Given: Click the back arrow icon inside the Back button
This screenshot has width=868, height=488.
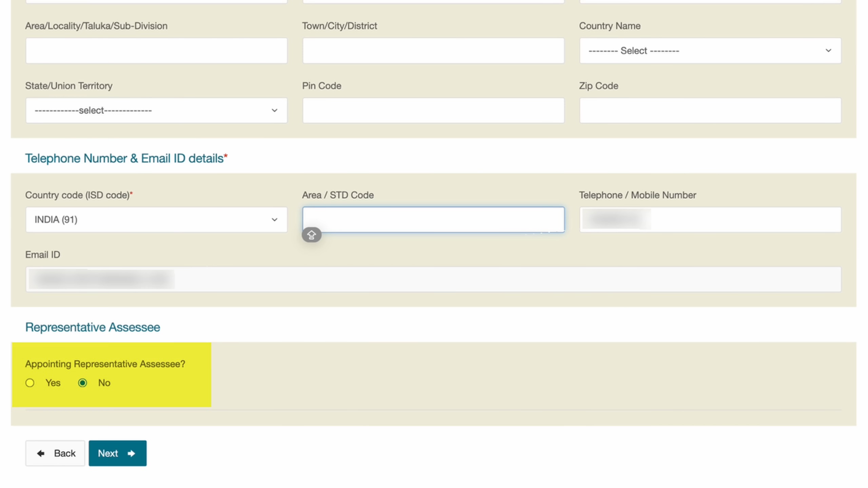Looking at the screenshot, I should (40, 453).
